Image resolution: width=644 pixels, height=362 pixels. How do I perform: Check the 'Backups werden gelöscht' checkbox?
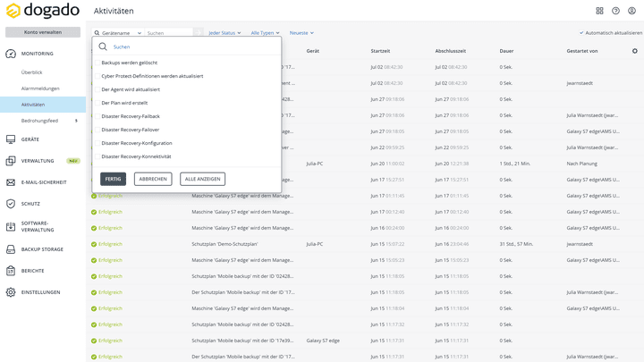(x=97, y=63)
